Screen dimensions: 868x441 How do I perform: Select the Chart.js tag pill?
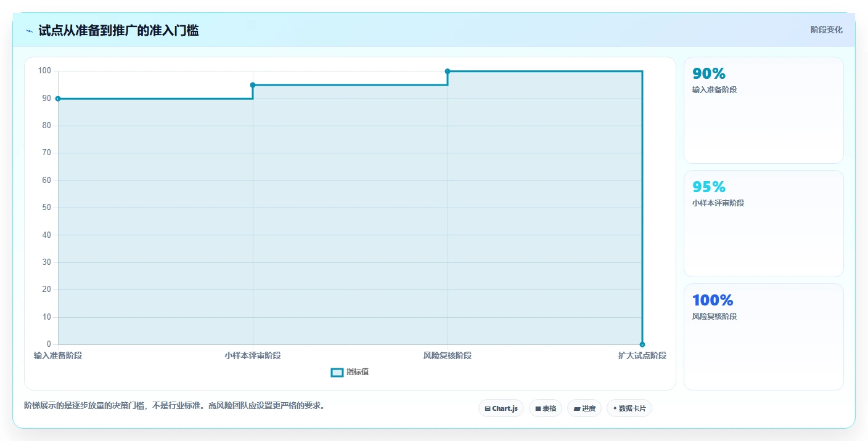(501, 408)
